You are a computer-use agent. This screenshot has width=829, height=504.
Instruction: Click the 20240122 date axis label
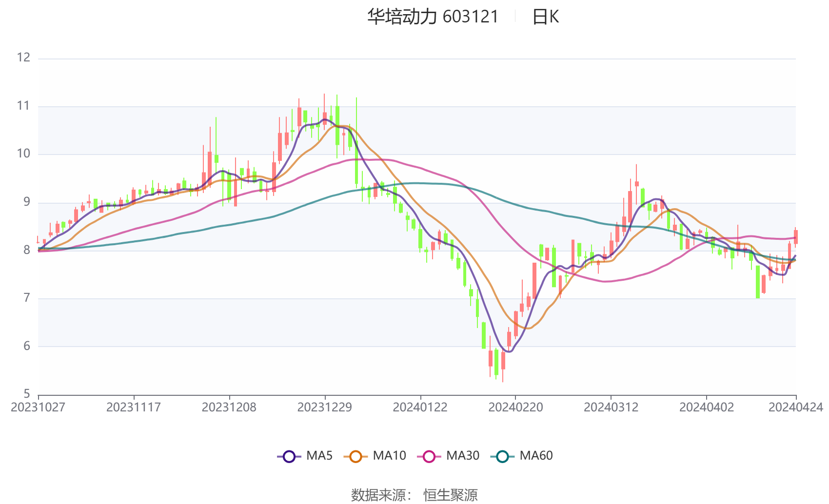[x=420, y=407]
